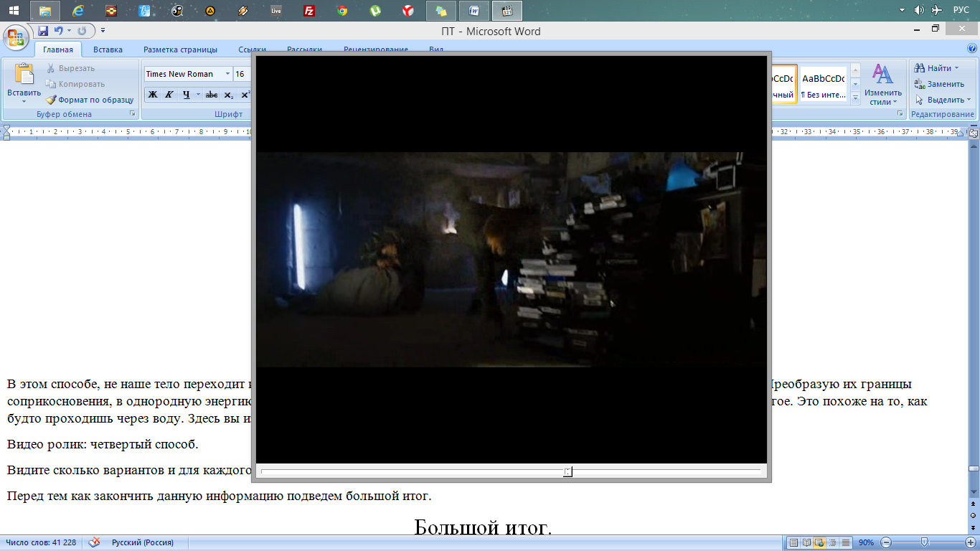Switch to the Разметка страницы tab
The height and width of the screenshot is (551, 980).
[180, 50]
